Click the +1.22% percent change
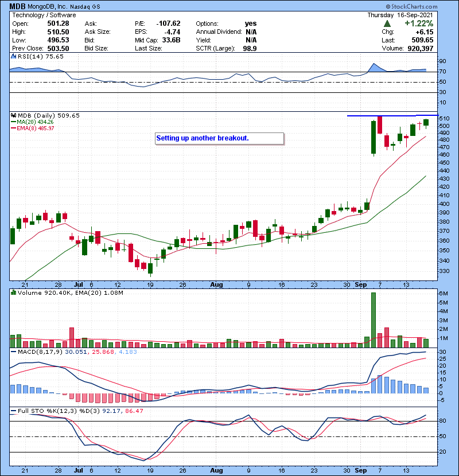Image resolution: width=459 pixels, height=476 pixels. (x=419, y=24)
